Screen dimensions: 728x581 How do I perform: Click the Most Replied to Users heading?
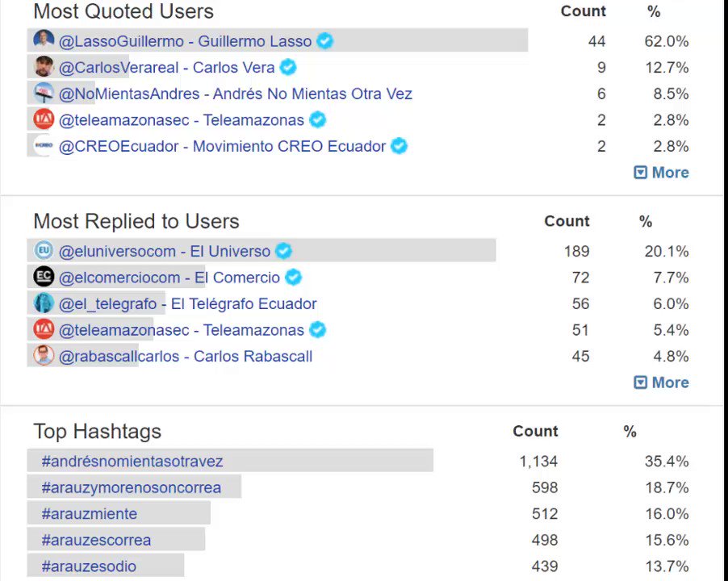click(x=136, y=221)
